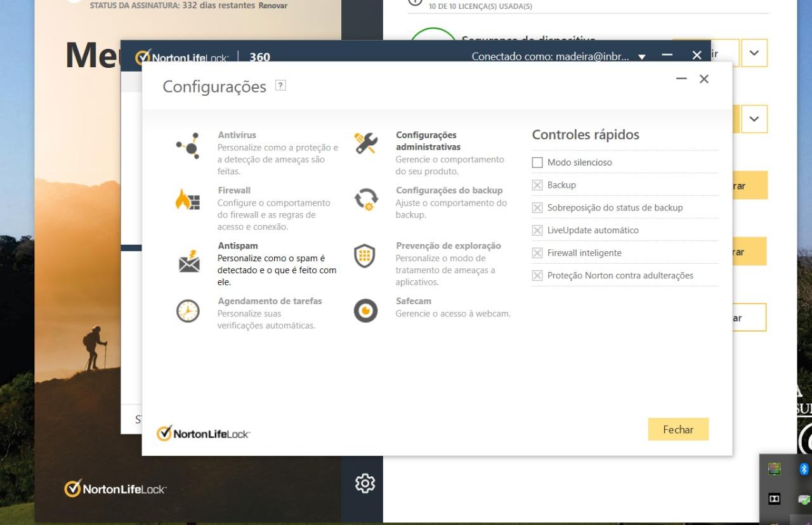The image size is (812, 525).
Task: Click Controles rápidos heading
Action: [586, 134]
